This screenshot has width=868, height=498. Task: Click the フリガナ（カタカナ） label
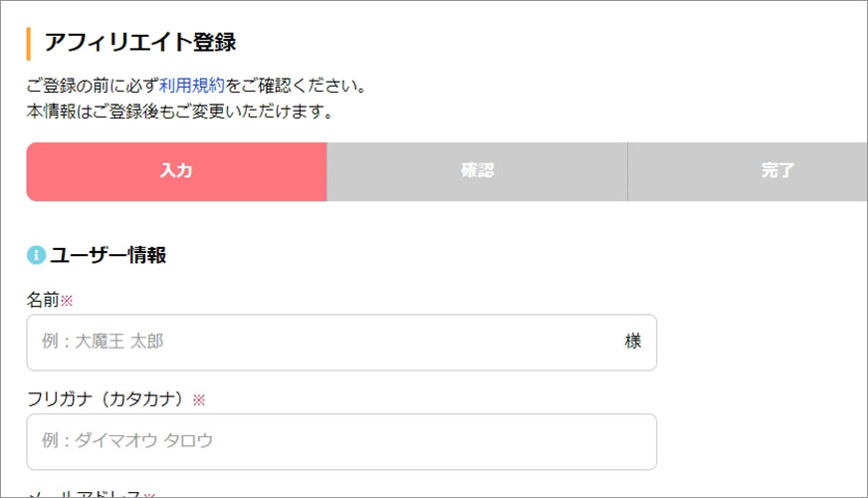(105, 399)
